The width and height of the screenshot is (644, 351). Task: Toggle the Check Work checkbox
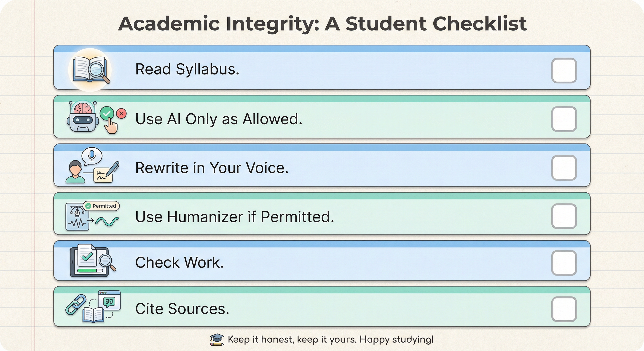(564, 263)
